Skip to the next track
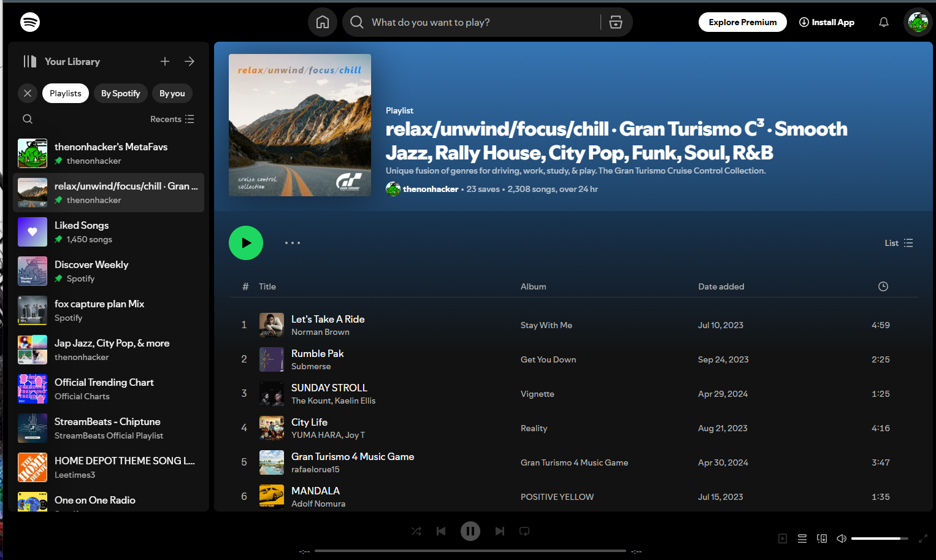936x560 pixels. point(500,531)
